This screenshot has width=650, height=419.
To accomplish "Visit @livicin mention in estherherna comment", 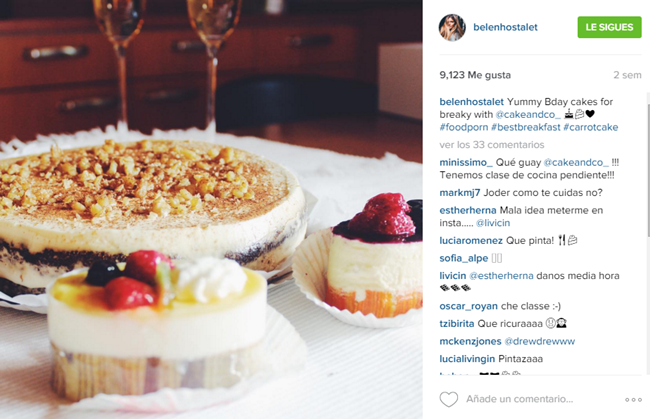I will (x=493, y=223).
